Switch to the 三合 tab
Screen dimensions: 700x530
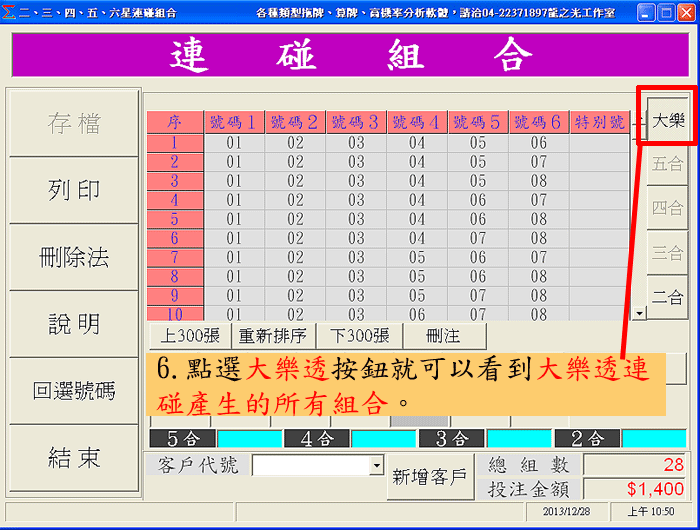click(x=667, y=252)
